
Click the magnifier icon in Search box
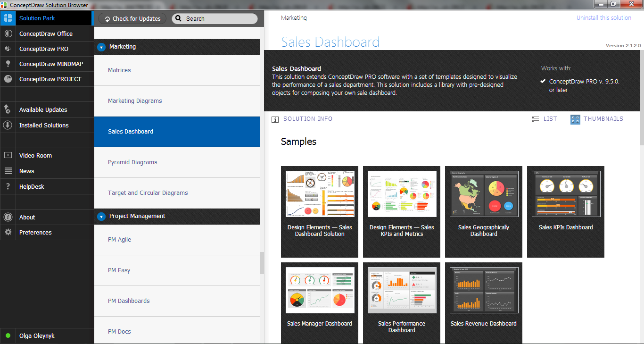[178, 19]
